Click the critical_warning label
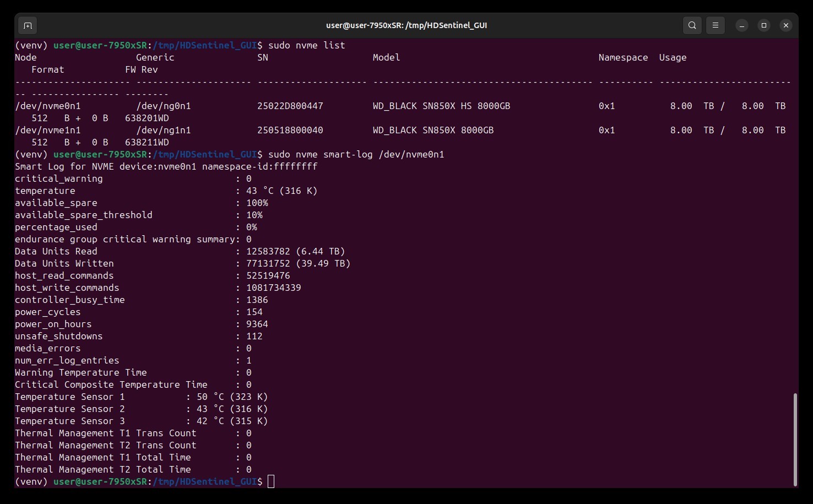The width and height of the screenshot is (813, 504). 59,178
